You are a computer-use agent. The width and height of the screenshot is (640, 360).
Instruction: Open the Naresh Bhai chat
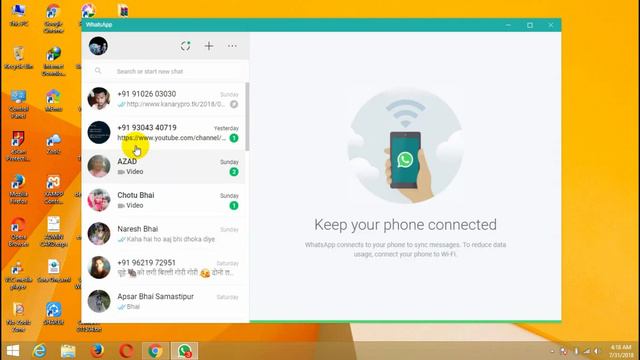click(164, 234)
